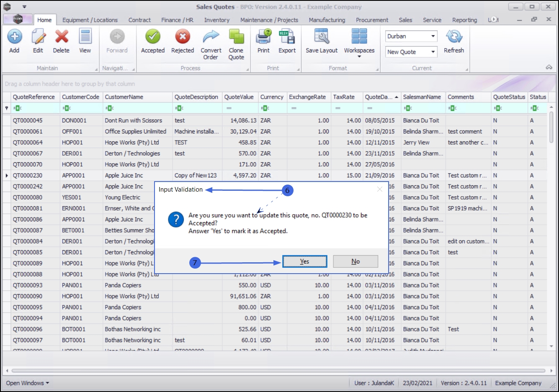The height and width of the screenshot is (392, 559).
Task: Mark quote with the Accepted checkmark icon
Action: click(x=153, y=37)
